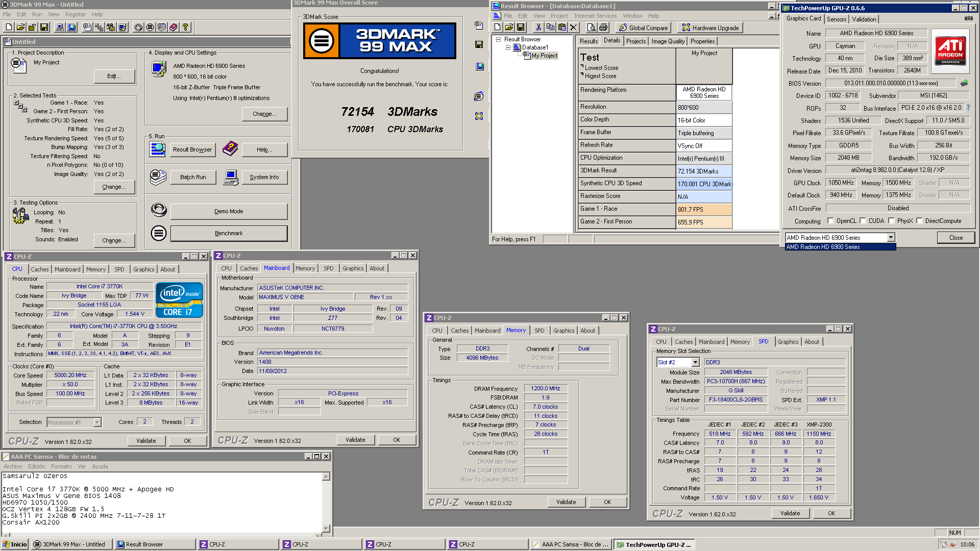Click Inicio start button on taskbar

coord(14,544)
